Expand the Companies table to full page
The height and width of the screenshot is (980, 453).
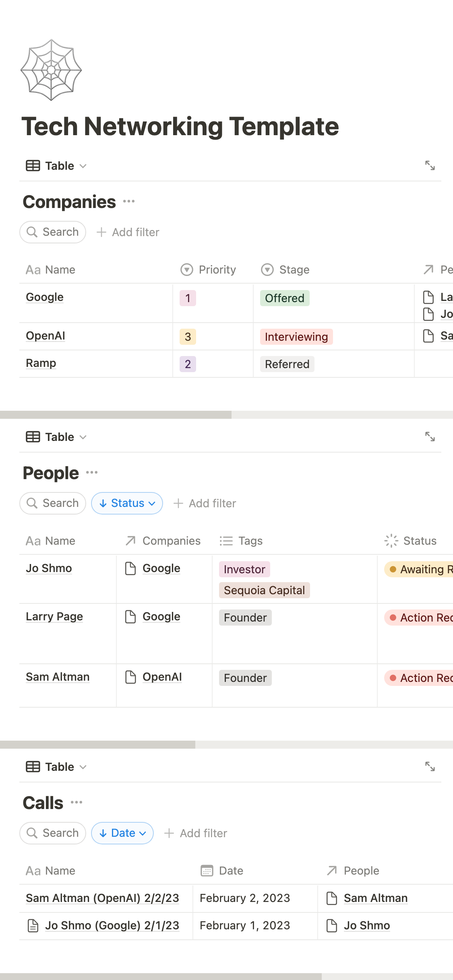point(430,165)
